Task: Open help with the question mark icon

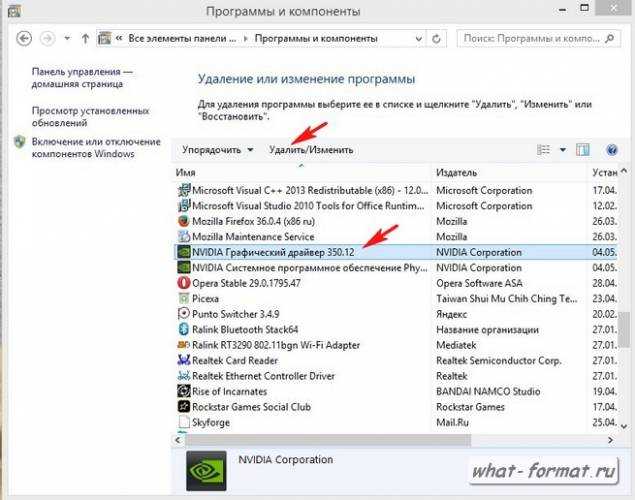Action: click(612, 150)
